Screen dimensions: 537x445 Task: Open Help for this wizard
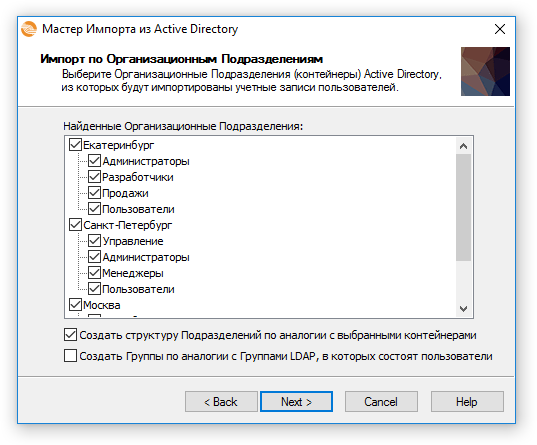467,401
